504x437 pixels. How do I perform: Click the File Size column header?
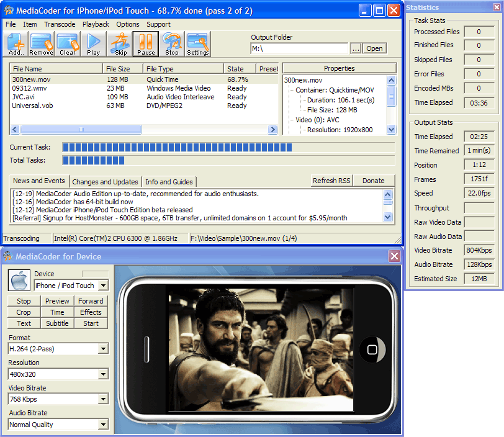point(123,69)
